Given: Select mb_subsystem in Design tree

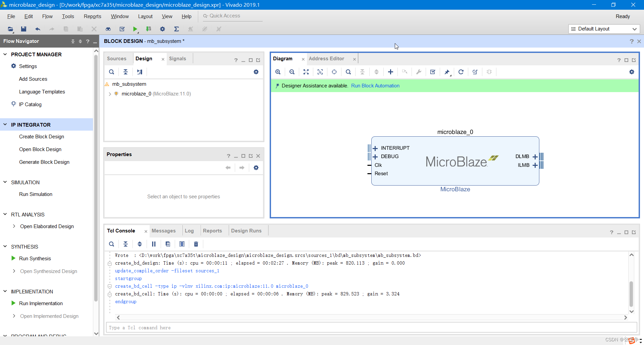Looking at the screenshot, I should pyautogui.click(x=129, y=84).
